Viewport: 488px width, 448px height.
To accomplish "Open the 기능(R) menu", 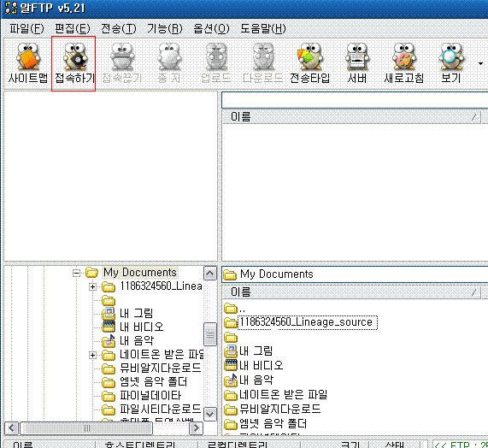I will coord(165,29).
